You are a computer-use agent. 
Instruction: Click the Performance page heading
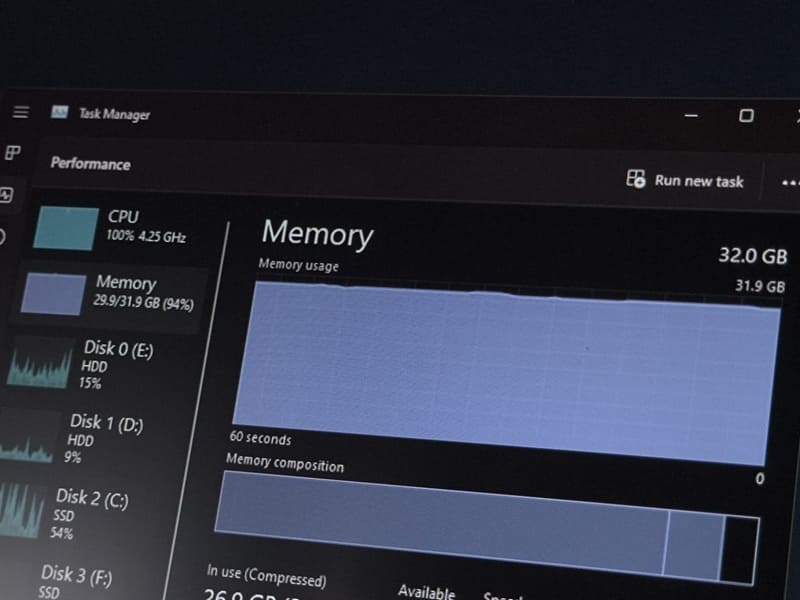90,163
